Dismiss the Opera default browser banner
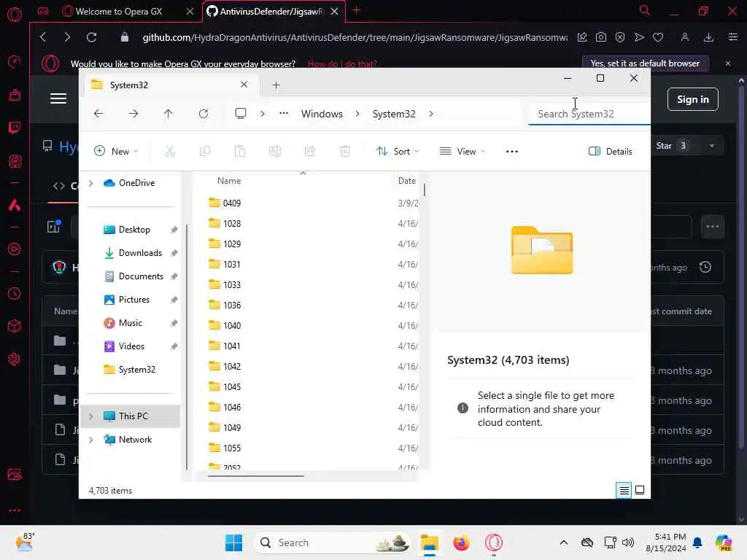The width and height of the screenshot is (747, 560). [x=727, y=63]
